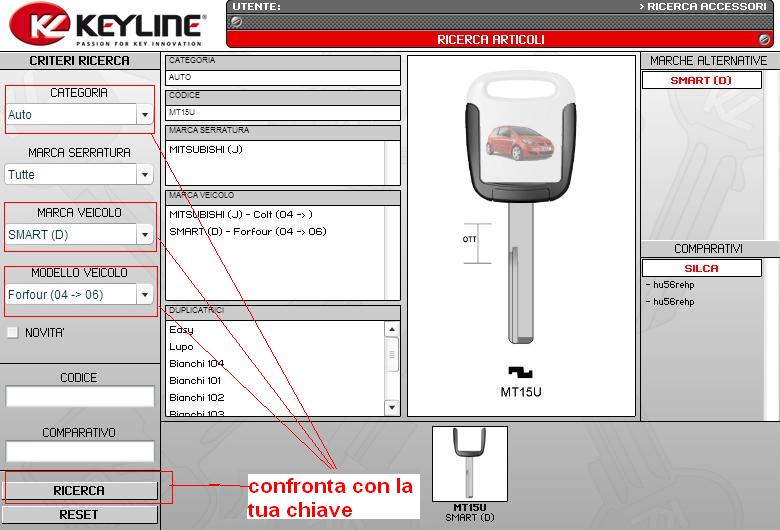Click the CODICE search input field
780x530 pixels.
click(x=80, y=397)
